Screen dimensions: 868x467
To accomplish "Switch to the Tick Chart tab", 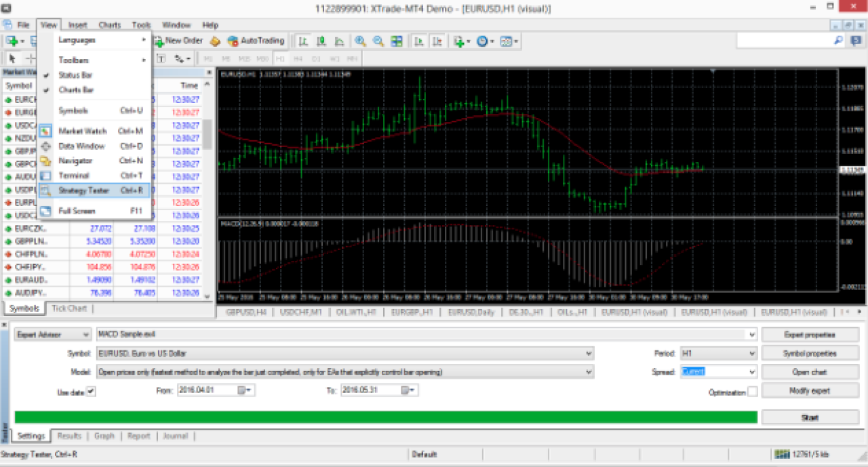I will point(69,308).
